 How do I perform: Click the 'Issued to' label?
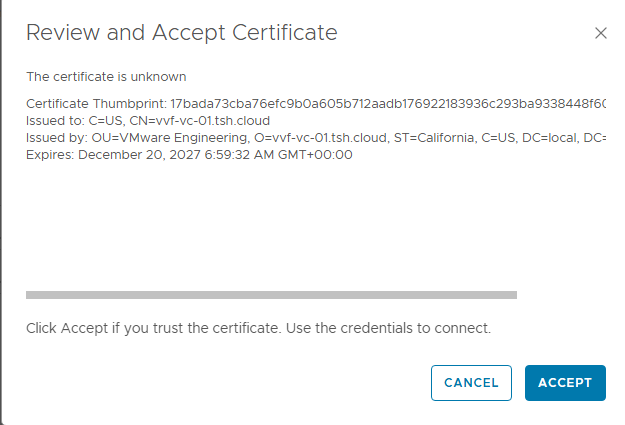[55, 120]
